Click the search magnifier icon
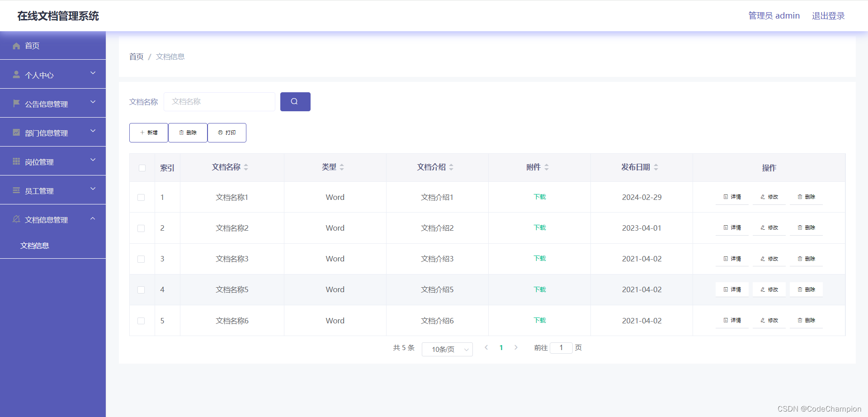This screenshot has width=868, height=417. point(295,101)
